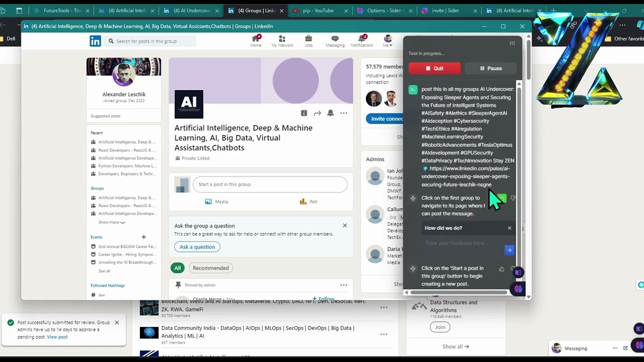Send feedback with blue arrow button
The width and height of the screenshot is (644, 362).
coord(509,250)
